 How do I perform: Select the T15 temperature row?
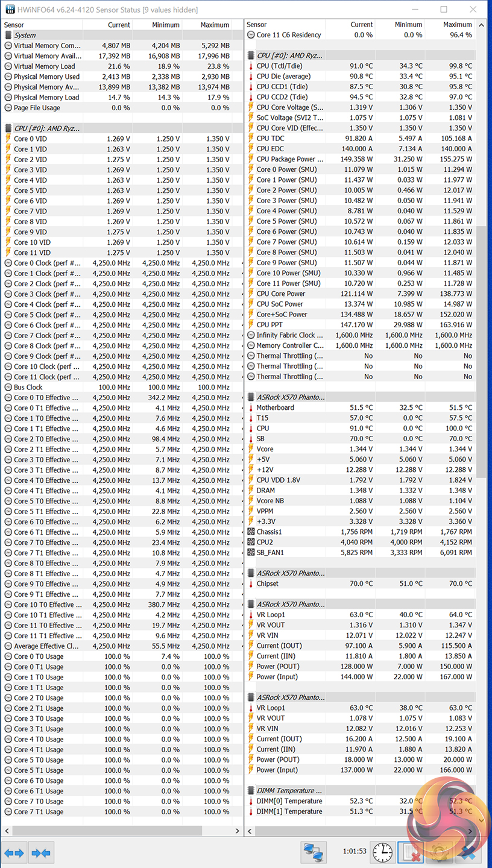[360, 418]
